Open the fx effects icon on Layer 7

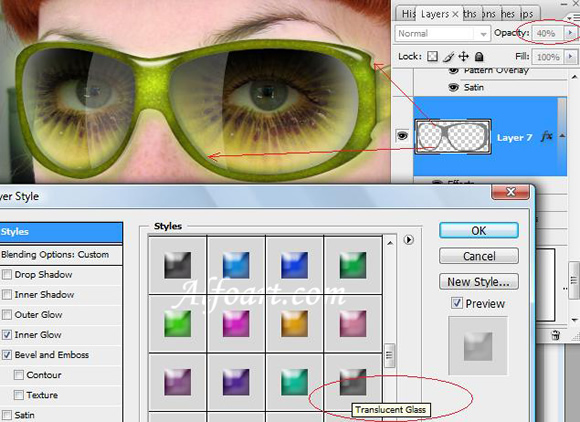(x=546, y=137)
